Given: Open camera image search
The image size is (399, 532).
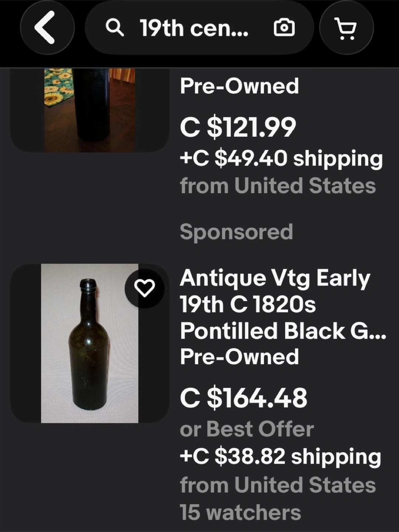Looking at the screenshot, I should (x=284, y=28).
